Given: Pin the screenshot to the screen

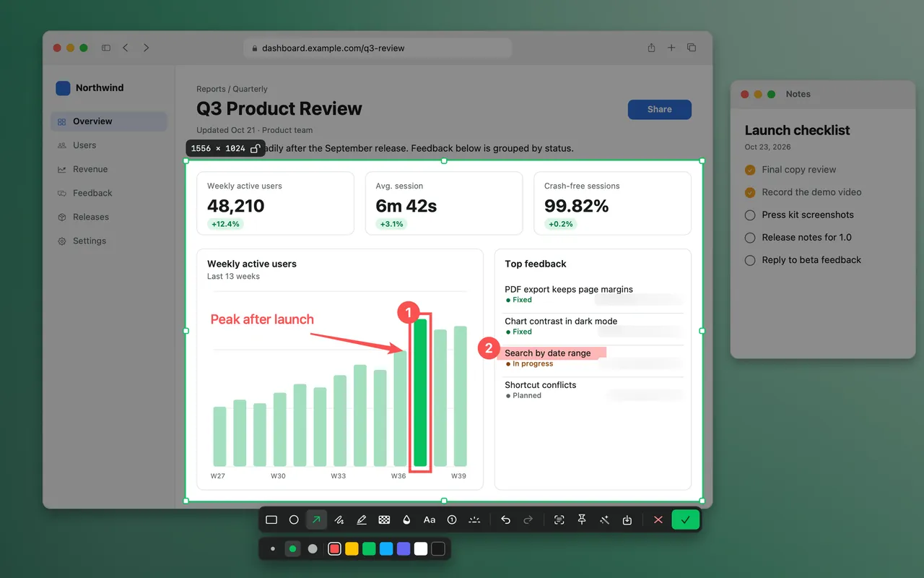Looking at the screenshot, I should pyautogui.click(x=582, y=519).
